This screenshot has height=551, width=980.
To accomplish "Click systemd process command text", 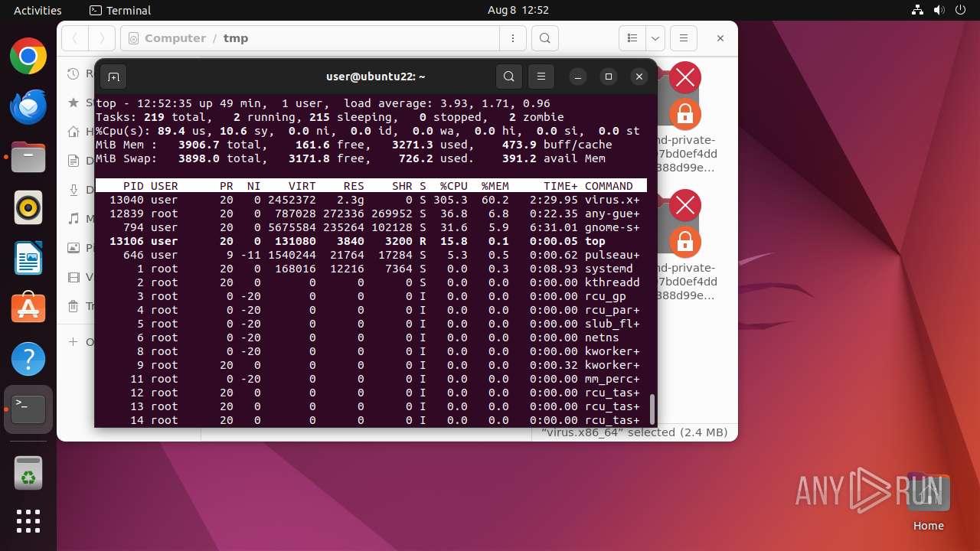I will point(609,269).
